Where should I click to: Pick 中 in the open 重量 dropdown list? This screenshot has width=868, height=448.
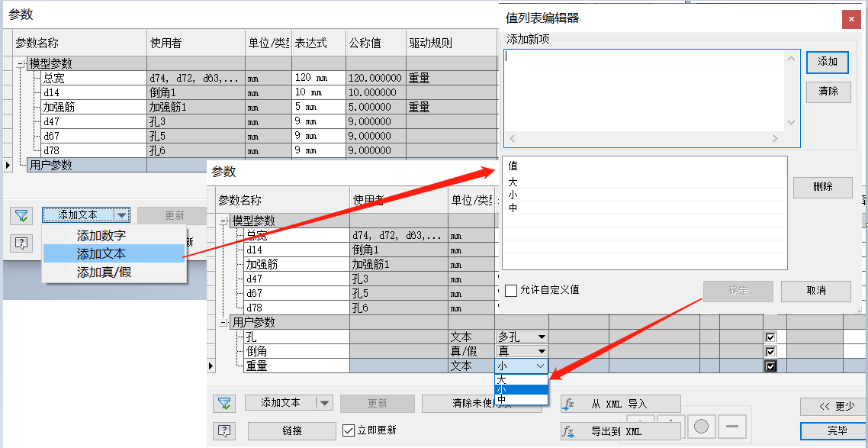click(522, 399)
